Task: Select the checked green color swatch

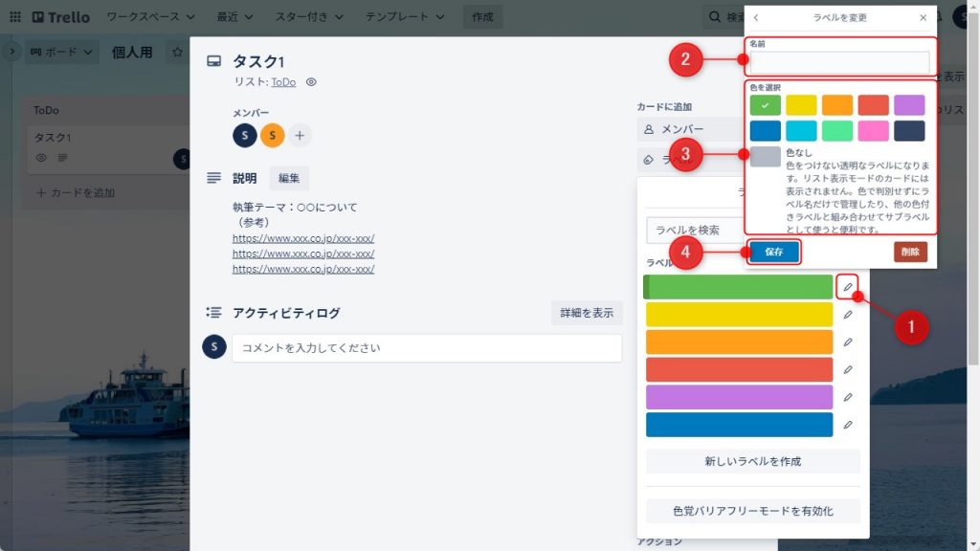Action: (x=765, y=105)
